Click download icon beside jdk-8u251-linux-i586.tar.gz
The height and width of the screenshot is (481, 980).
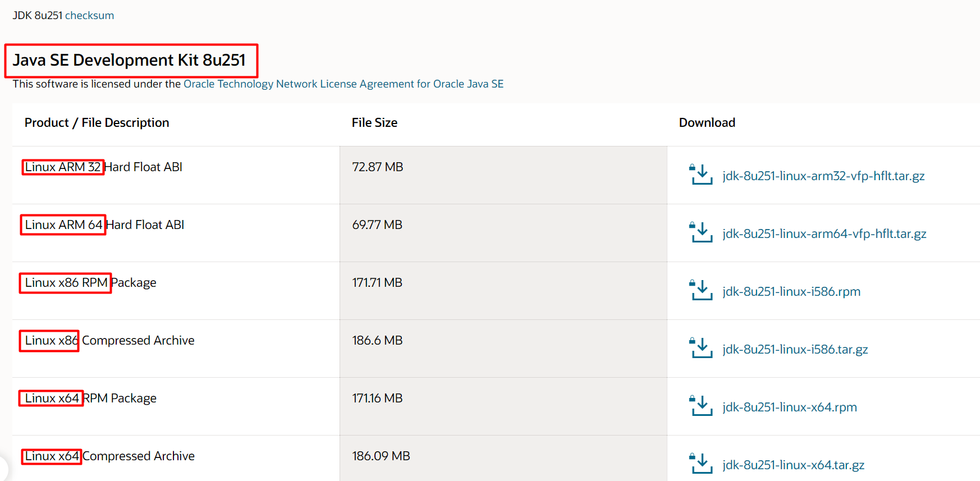700,348
